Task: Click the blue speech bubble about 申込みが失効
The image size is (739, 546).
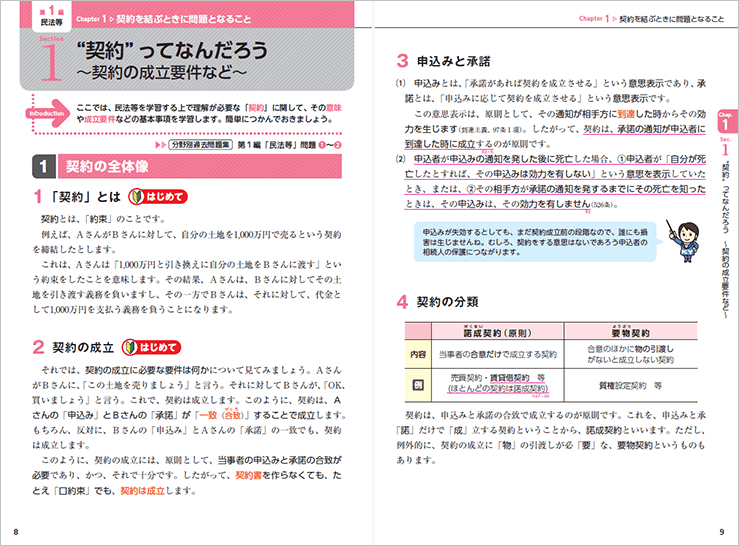Action: (x=535, y=242)
